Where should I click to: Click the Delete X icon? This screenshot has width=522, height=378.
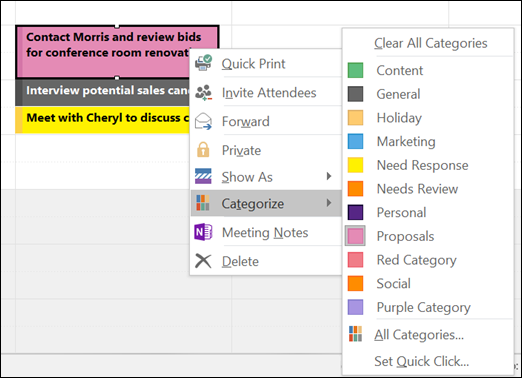click(x=203, y=261)
